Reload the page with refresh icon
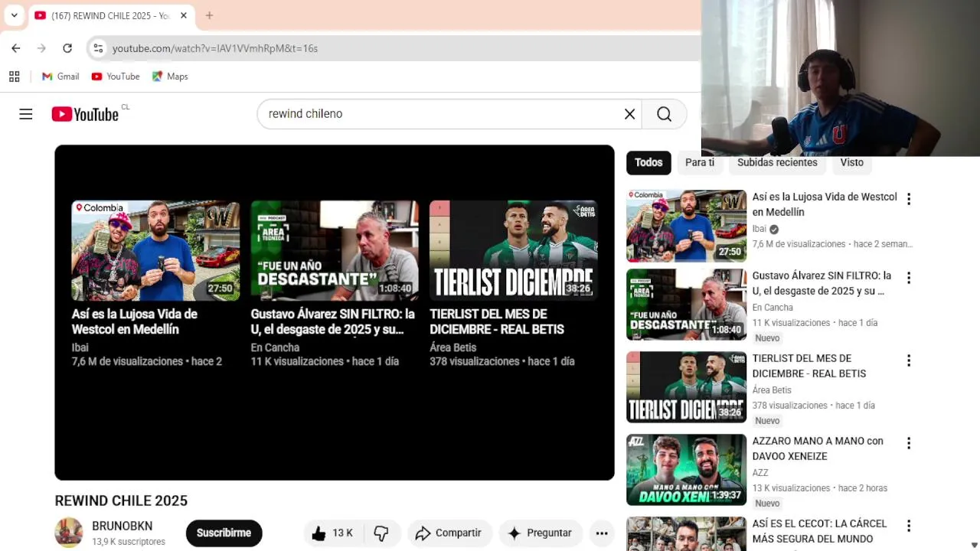The width and height of the screenshot is (980, 551). point(67,48)
